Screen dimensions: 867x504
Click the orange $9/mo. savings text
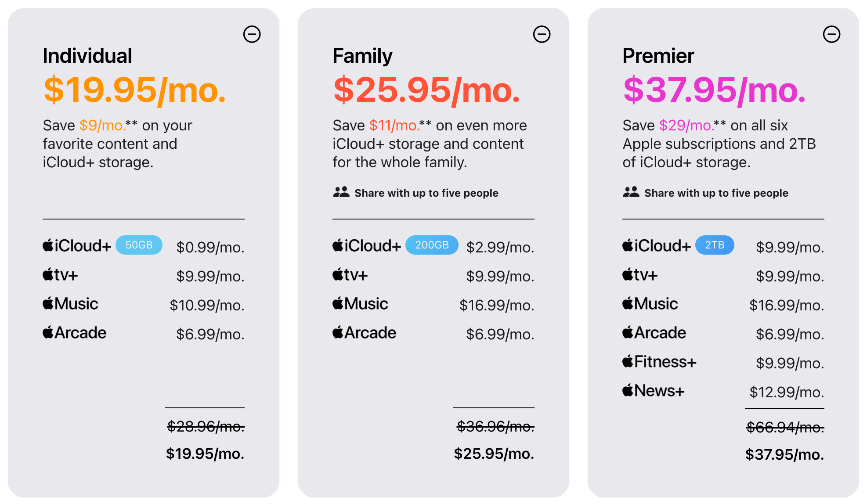102,125
